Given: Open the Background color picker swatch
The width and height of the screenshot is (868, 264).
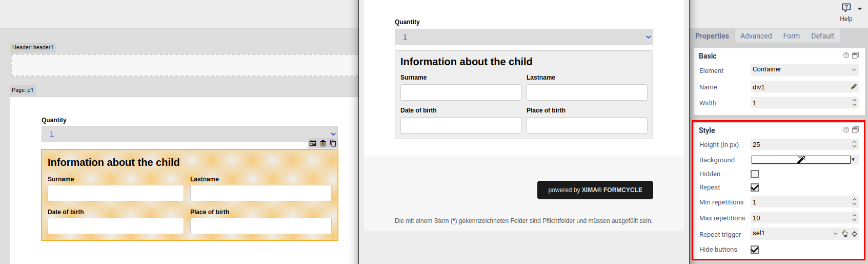Looking at the screenshot, I should pos(801,160).
